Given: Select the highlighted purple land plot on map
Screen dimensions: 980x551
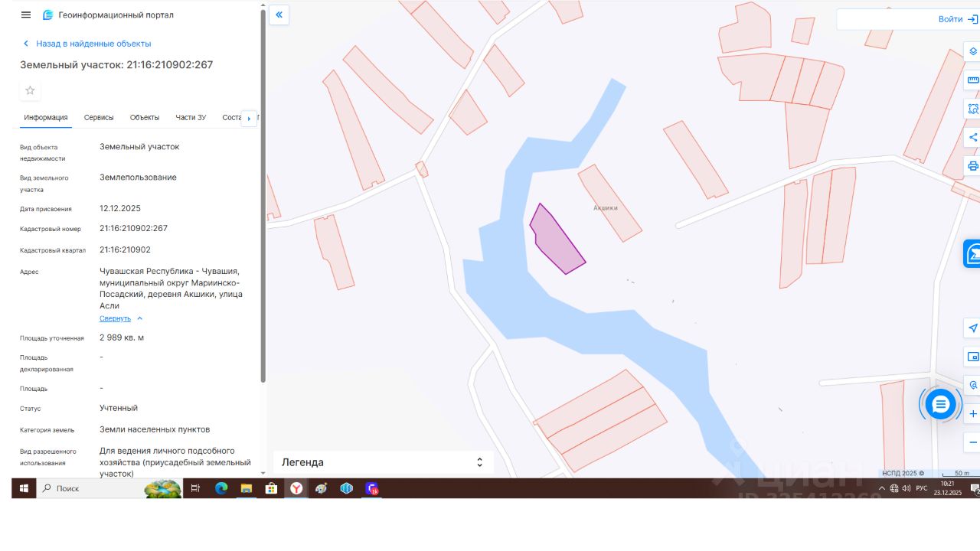Looking at the screenshot, I should [558, 241].
